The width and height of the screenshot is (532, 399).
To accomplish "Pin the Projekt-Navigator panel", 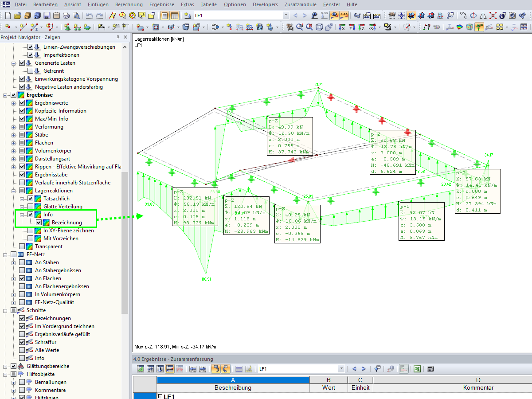I will pos(118,38).
